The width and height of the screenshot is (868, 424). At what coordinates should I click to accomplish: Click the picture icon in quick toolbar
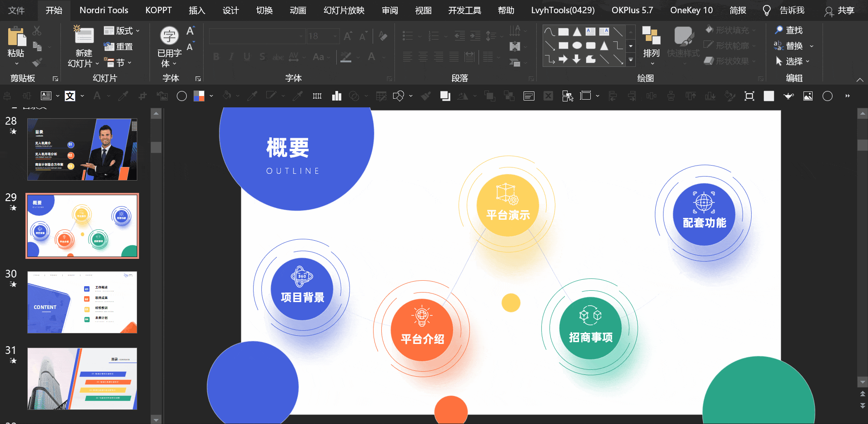click(808, 96)
